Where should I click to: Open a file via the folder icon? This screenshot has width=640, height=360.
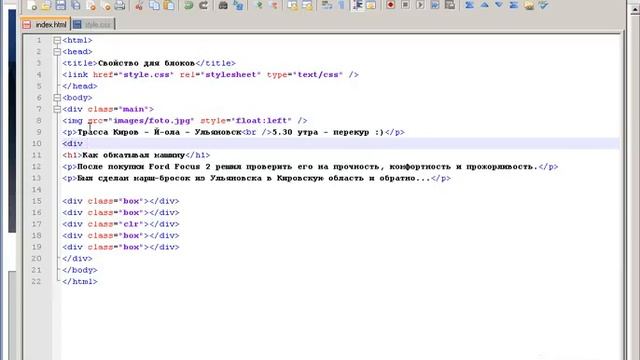tap(46, 5)
